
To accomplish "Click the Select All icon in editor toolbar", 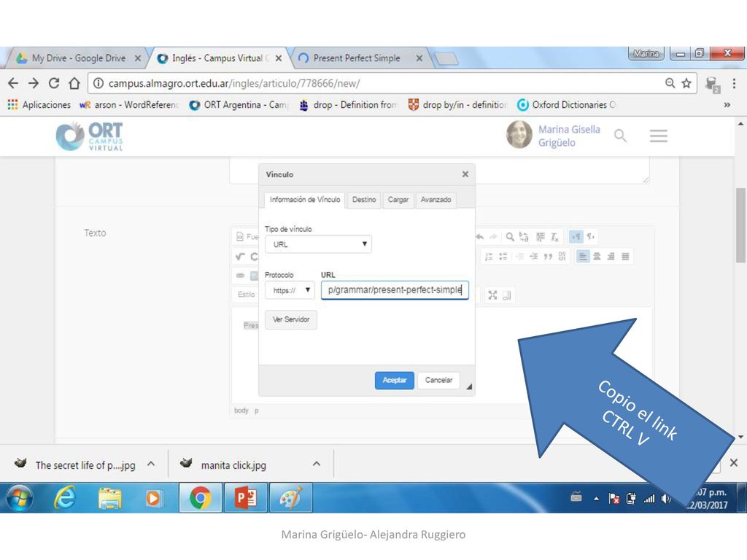I will point(541,237).
